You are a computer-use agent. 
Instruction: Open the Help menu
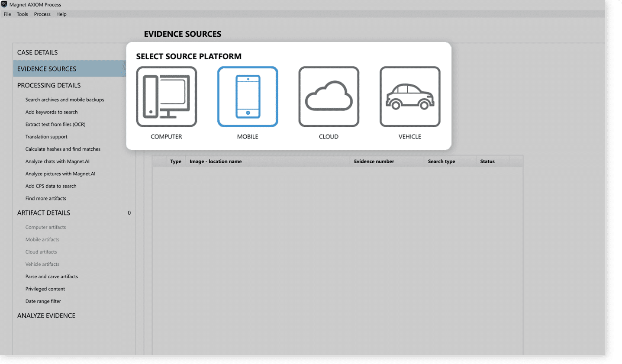click(x=61, y=14)
